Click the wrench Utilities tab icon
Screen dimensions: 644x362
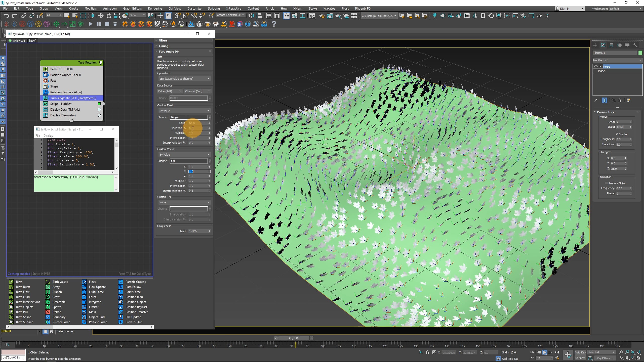point(636,45)
